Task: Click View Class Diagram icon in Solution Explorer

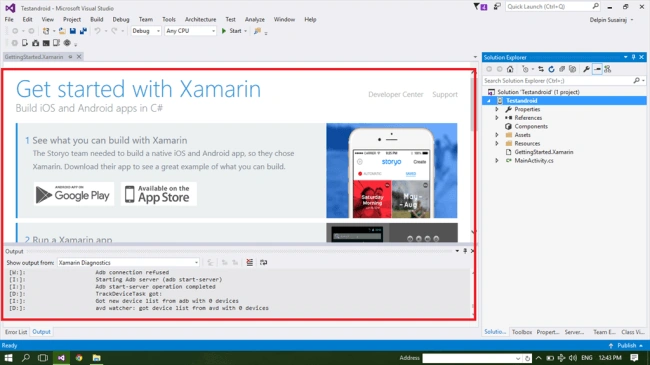Action: [608, 69]
